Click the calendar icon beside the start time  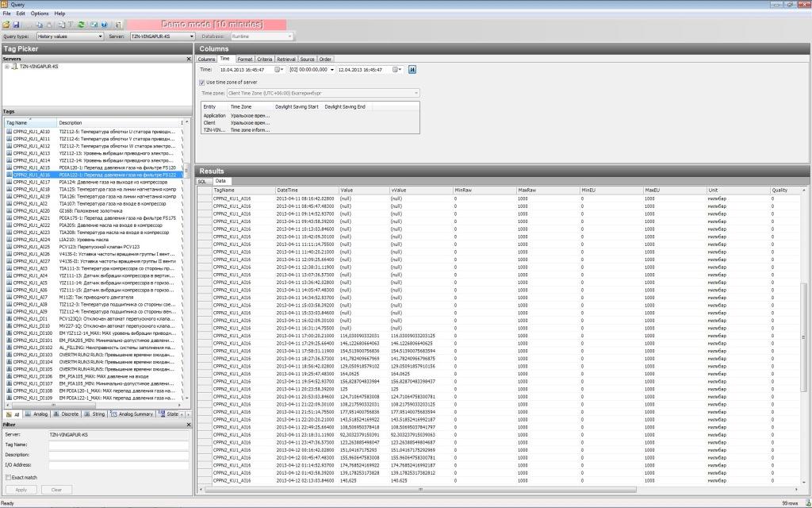coord(278,70)
